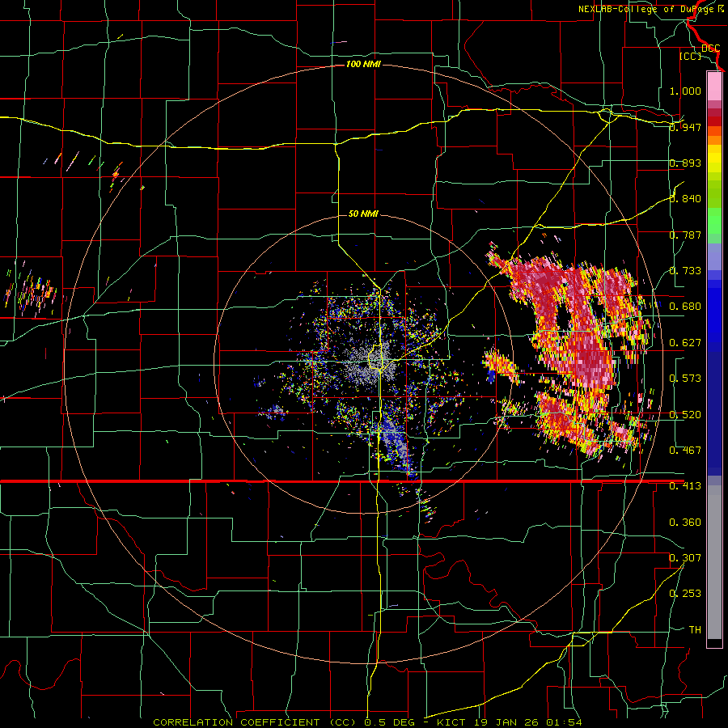
Task: Select the 0.840 scale value
Action: point(685,199)
